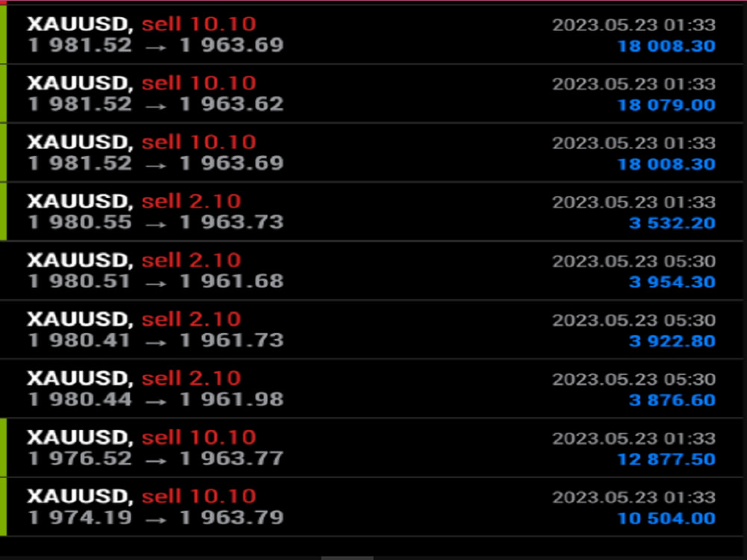This screenshot has height=560, width=747.
Task: Select sell 2.10 in the 3 954.30 row
Action: click(191, 260)
